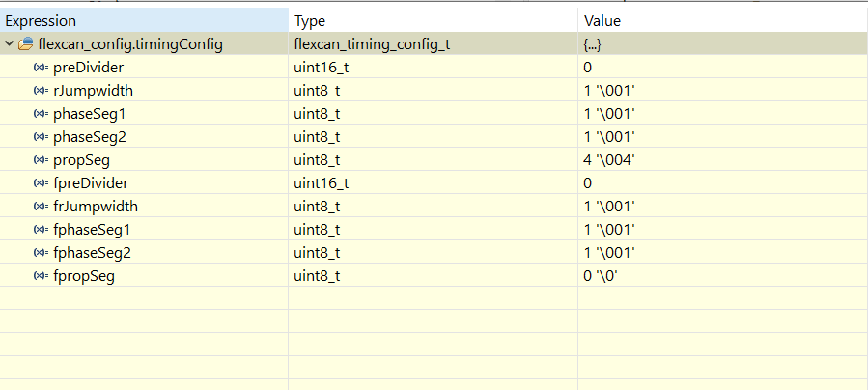The width and height of the screenshot is (868, 390).
Task: Click the phaseSeg1 variable icon
Action: pyautogui.click(x=42, y=114)
